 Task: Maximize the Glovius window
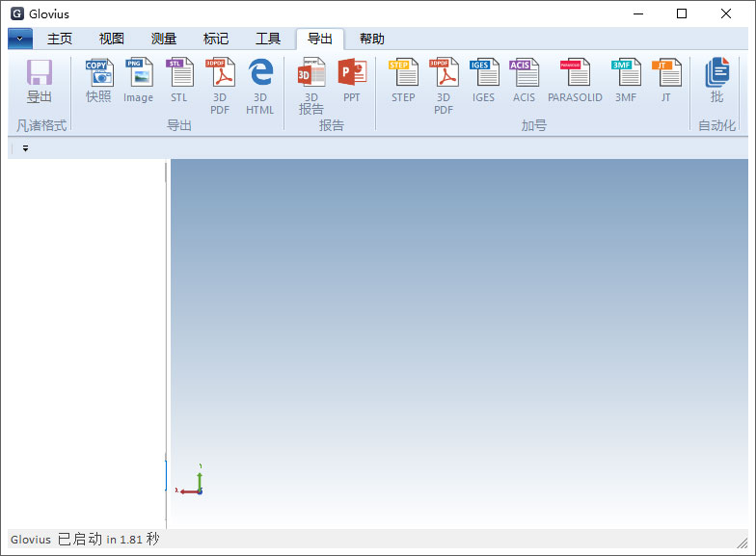click(682, 13)
